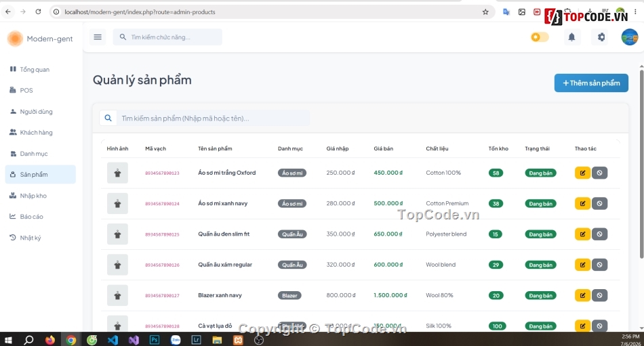Image resolution: width=644 pixels, height=346 pixels.
Task: Click Tên sản phẩm column header
Action: (x=215, y=148)
